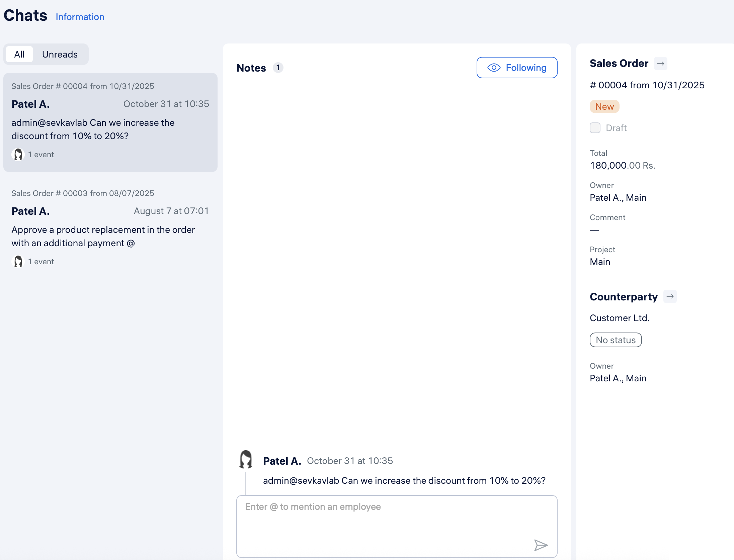Click the Counterparty owner Patel A., Main

[x=618, y=378]
